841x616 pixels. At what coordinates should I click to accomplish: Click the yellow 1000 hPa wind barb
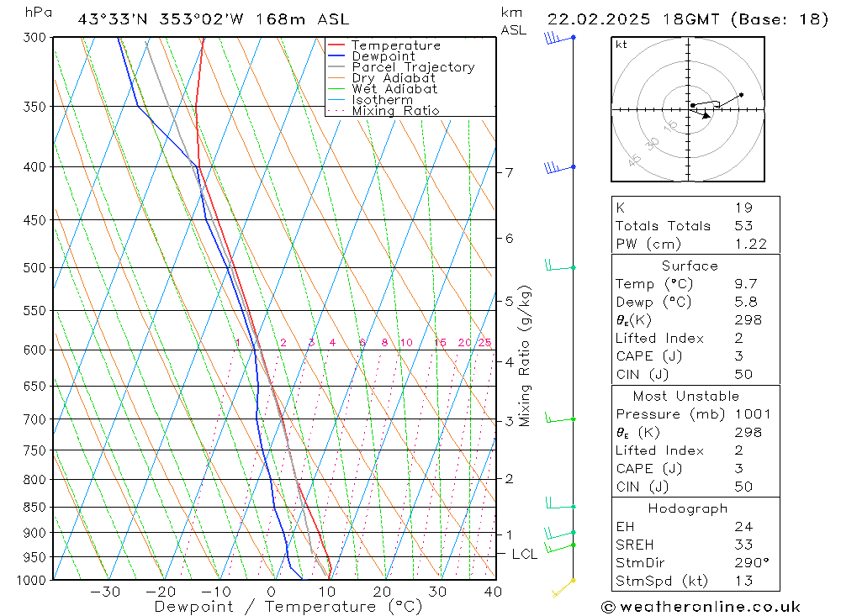[x=563, y=588]
